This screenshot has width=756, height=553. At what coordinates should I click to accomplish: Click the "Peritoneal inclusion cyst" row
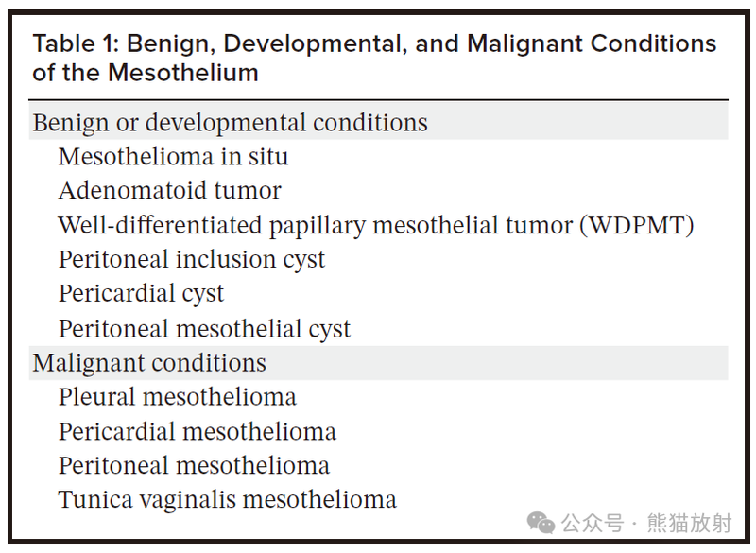pyautogui.click(x=191, y=260)
